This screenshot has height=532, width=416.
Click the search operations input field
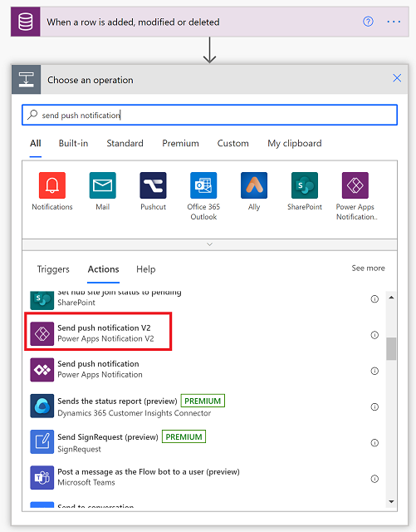(x=209, y=115)
